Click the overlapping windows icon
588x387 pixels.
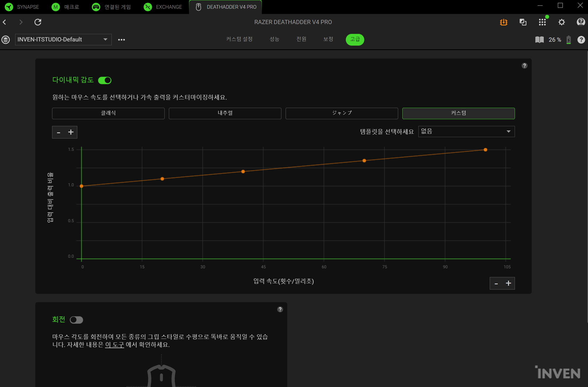click(523, 22)
